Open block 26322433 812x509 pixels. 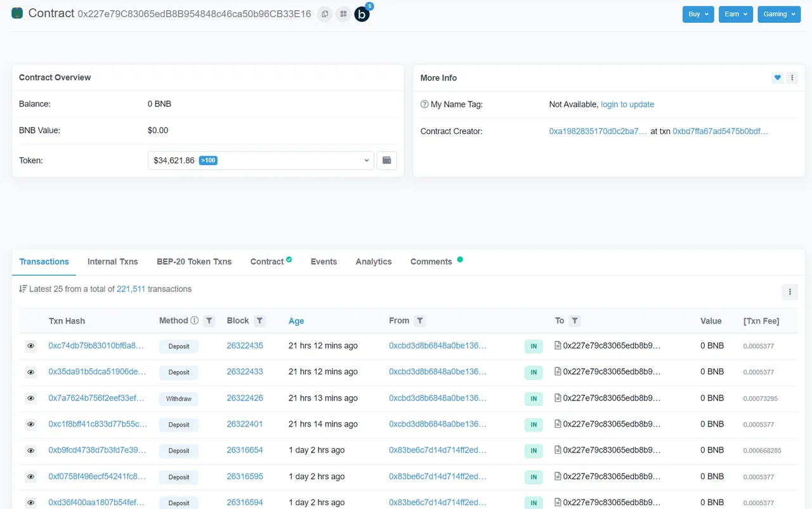(245, 371)
